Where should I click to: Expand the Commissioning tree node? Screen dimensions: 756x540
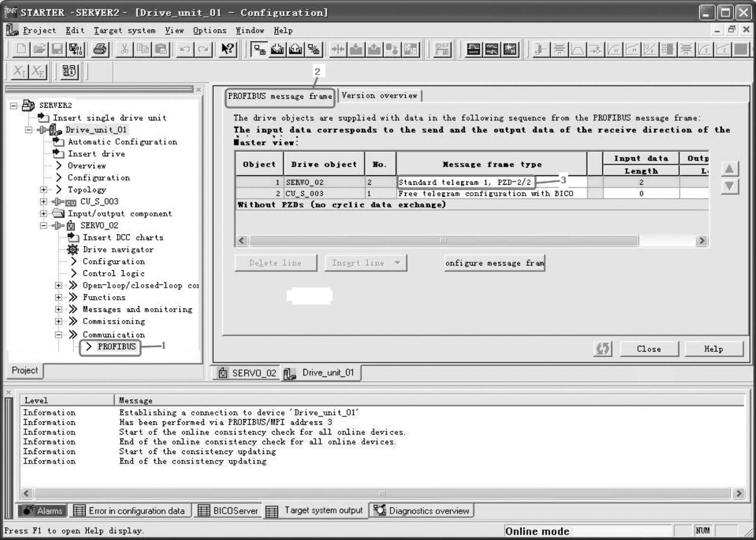(59, 321)
